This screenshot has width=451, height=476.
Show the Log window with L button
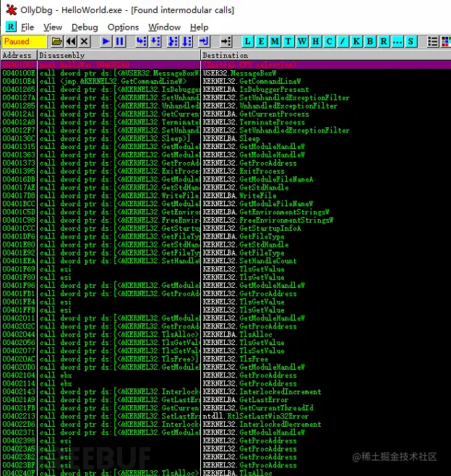point(247,41)
